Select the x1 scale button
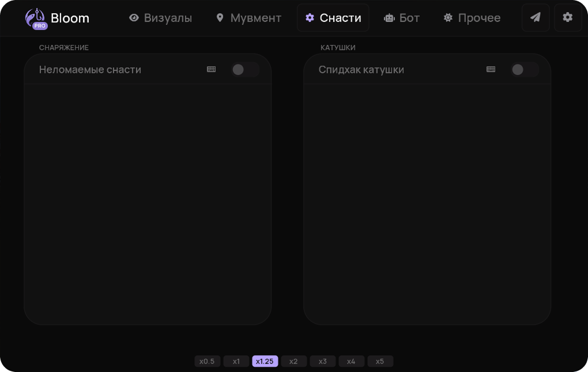 coord(236,361)
